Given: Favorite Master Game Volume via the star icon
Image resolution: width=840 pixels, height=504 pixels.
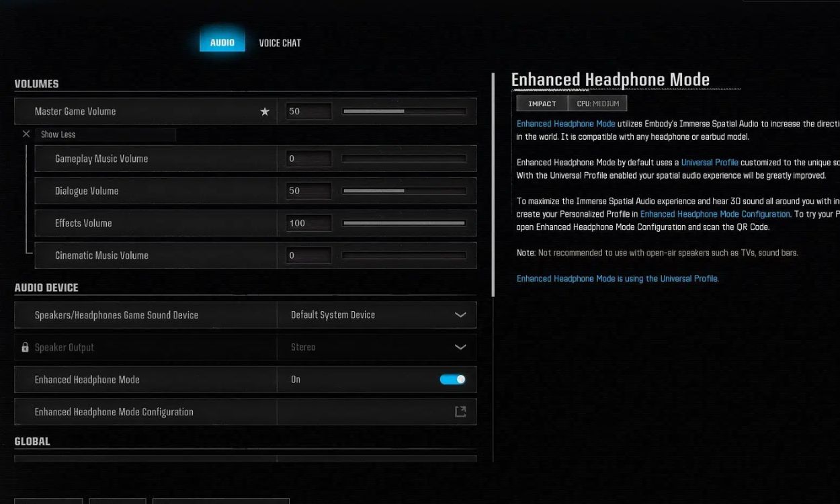Looking at the screenshot, I should 265,111.
